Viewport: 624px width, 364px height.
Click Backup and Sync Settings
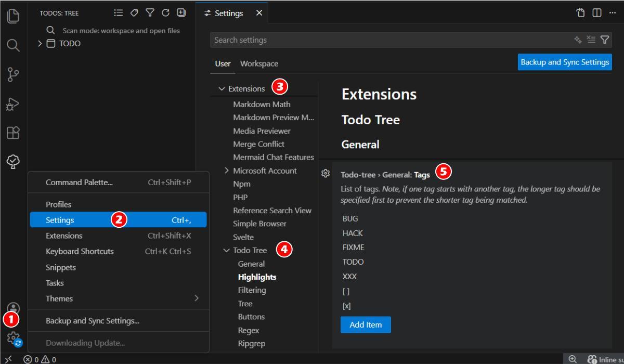tap(564, 61)
